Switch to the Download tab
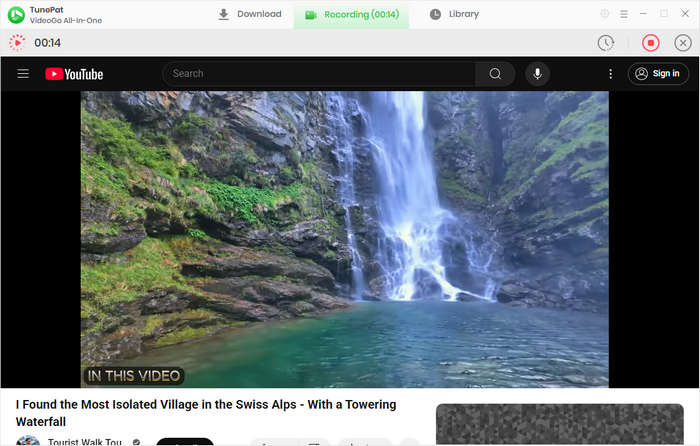The width and height of the screenshot is (700, 446). pos(249,14)
